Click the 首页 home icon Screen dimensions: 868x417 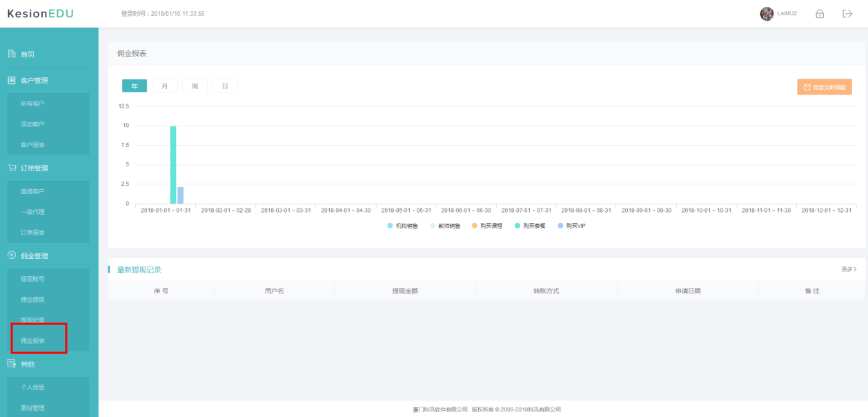(x=12, y=54)
